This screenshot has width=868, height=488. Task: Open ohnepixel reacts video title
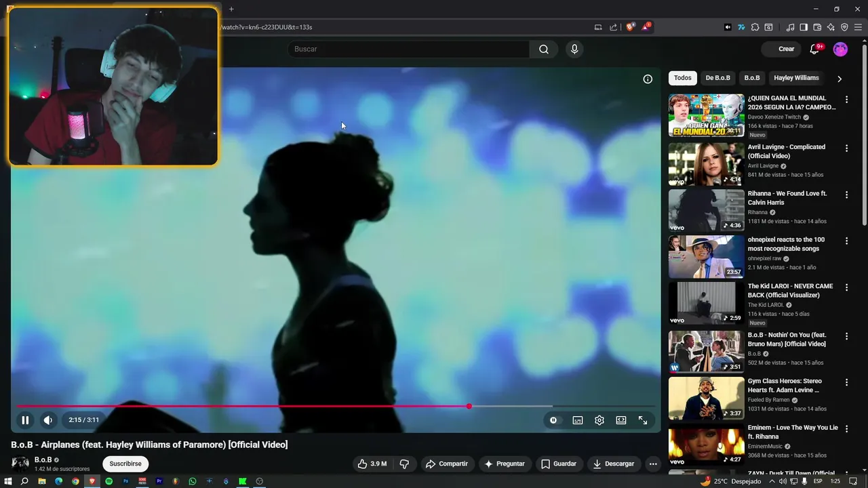pyautogui.click(x=786, y=244)
